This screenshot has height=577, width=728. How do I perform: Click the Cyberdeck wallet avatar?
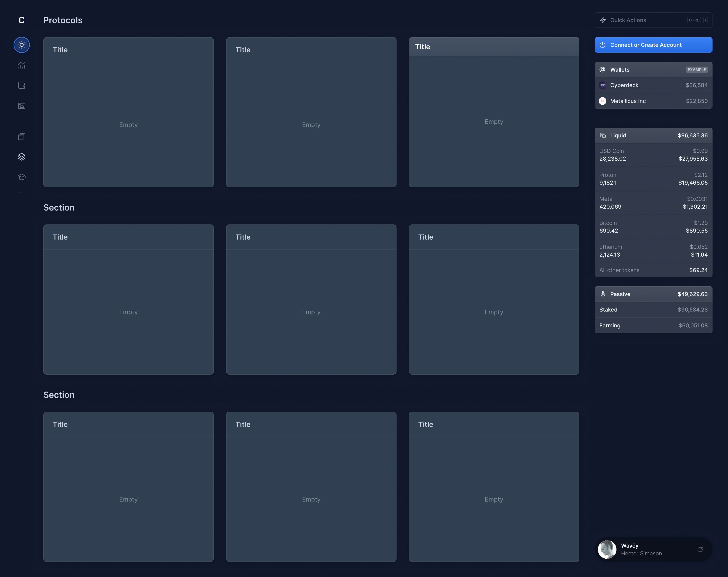[602, 85]
